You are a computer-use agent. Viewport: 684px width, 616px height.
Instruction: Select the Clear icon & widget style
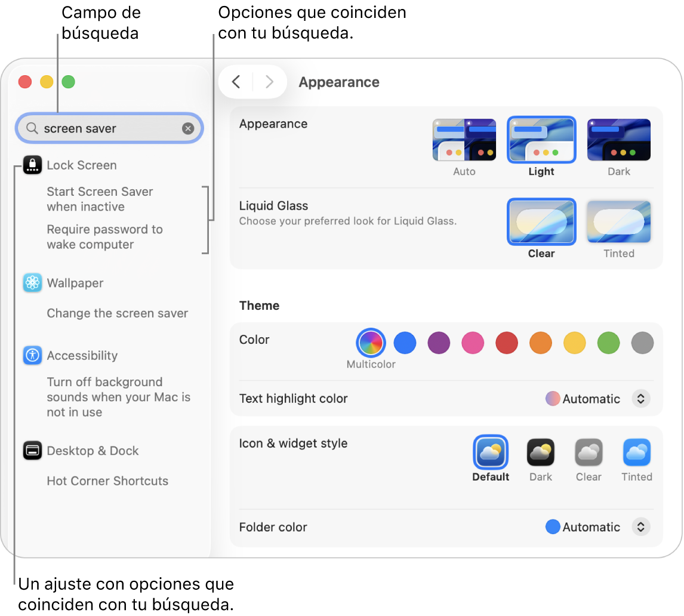tap(588, 452)
